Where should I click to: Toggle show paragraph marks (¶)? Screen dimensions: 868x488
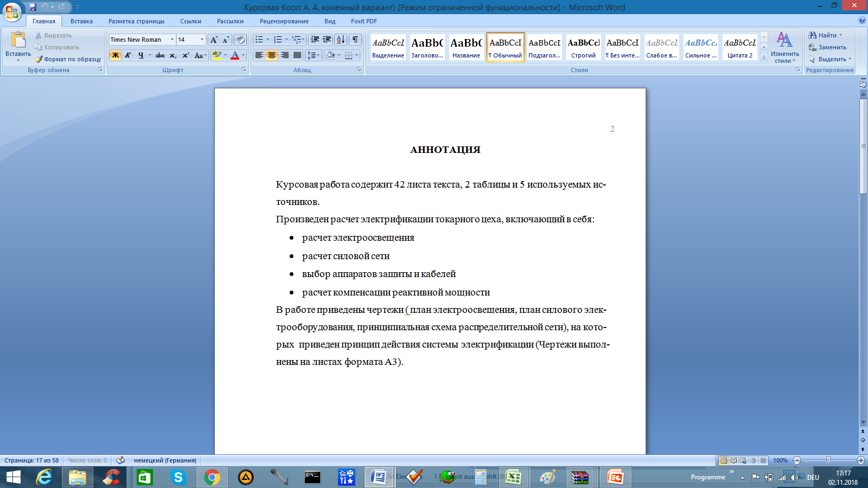click(x=355, y=40)
